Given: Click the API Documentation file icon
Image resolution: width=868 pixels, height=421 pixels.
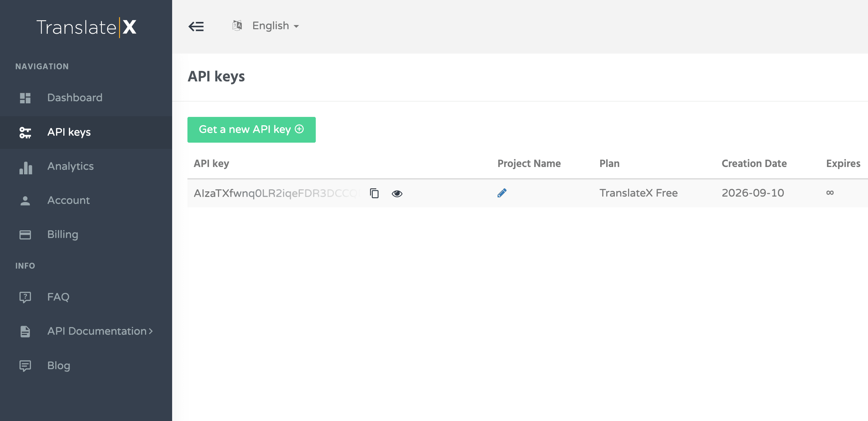Looking at the screenshot, I should pos(25,332).
